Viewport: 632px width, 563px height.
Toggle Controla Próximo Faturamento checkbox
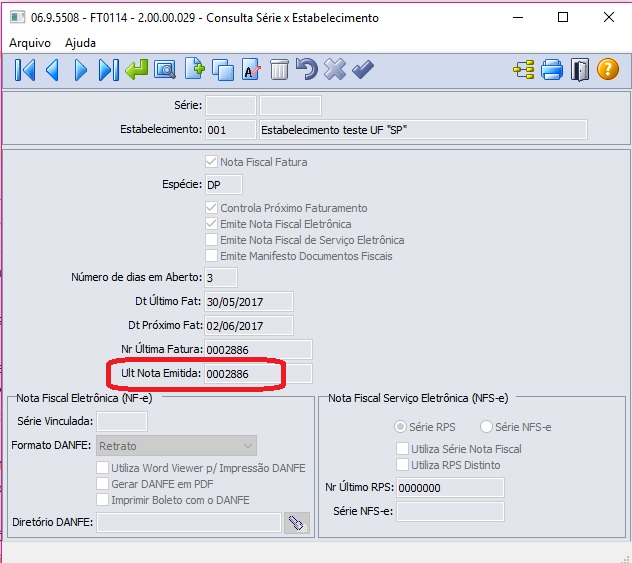tap(211, 208)
